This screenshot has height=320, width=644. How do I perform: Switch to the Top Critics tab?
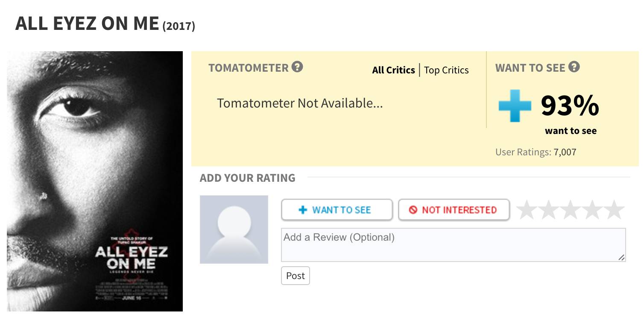(446, 70)
